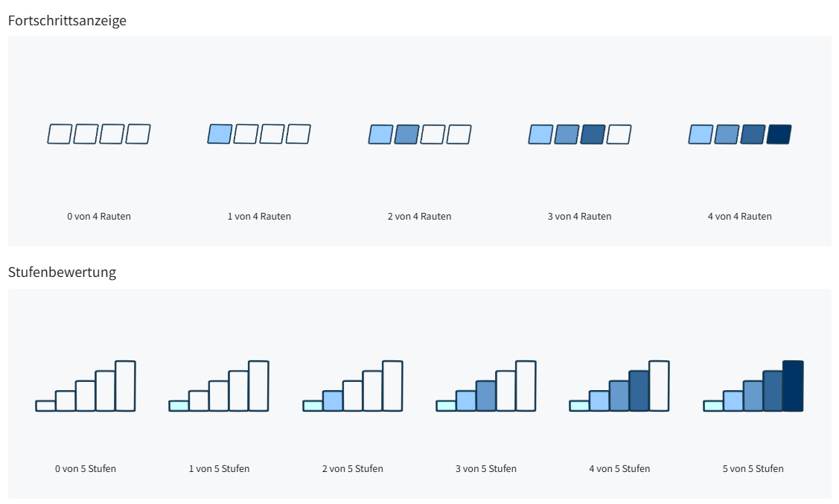Click the "4 von 4 Rauten" caption text

(x=740, y=217)
